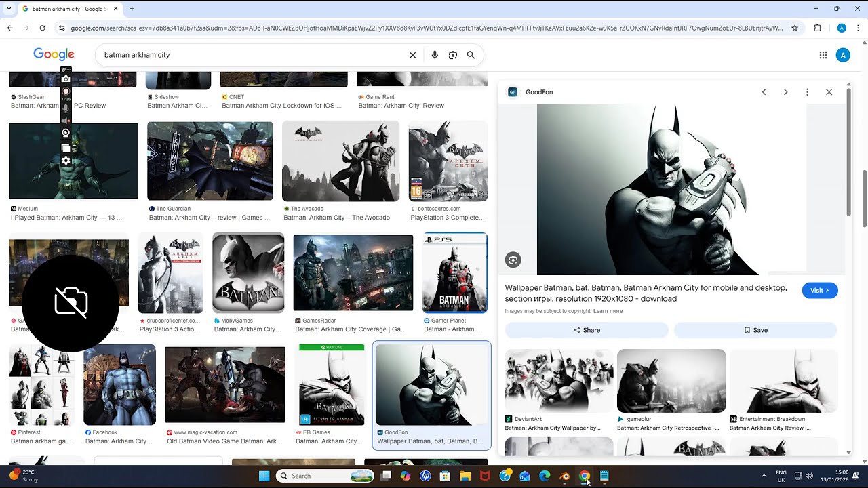Click the Visit button

[820, 290]
